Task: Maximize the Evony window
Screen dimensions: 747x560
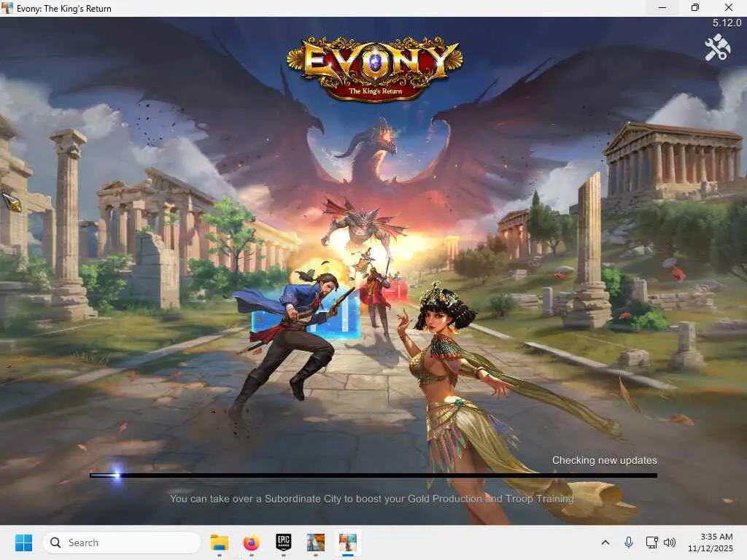Action: coord(695,8)
